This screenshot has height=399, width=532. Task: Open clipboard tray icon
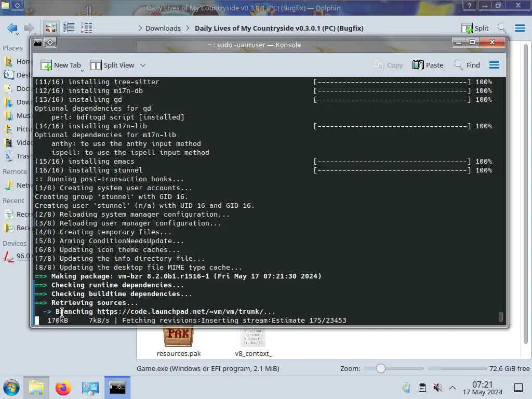click(422, 388)
